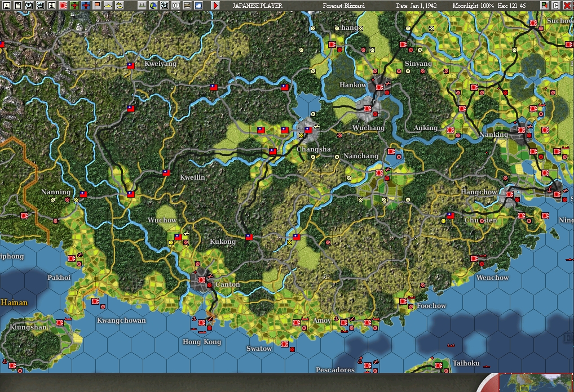Screen dimensions: 574x392
Task: Click the green ships-on-horizon toolbar icon
Action: 142,6
